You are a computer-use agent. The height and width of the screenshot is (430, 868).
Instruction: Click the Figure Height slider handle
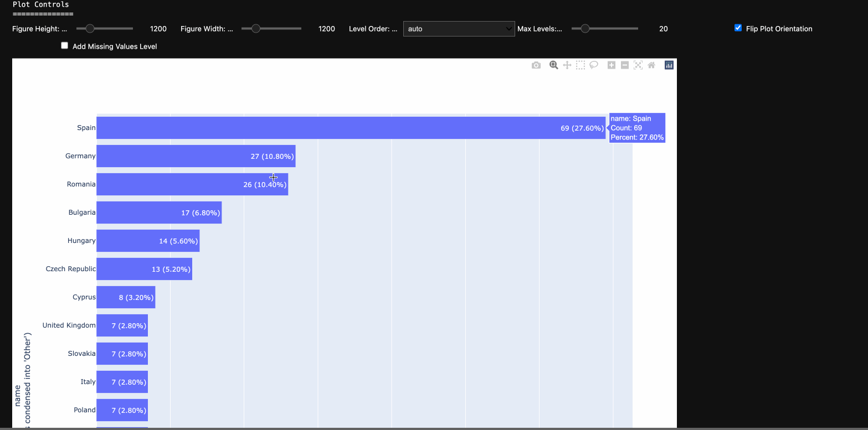90,29
